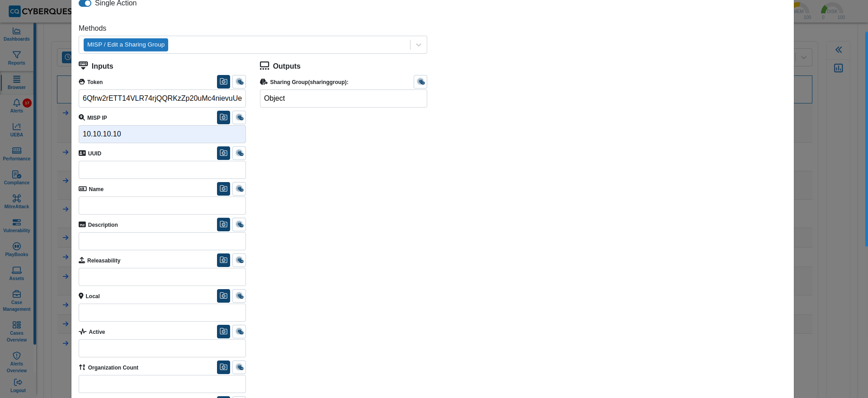Click the chart icon in right panel

point(839,68)
